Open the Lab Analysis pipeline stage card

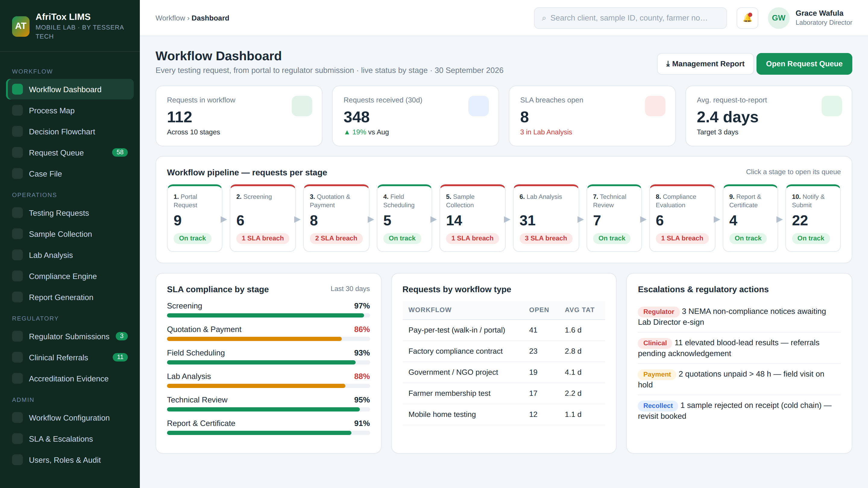click(x=546, y=218)
